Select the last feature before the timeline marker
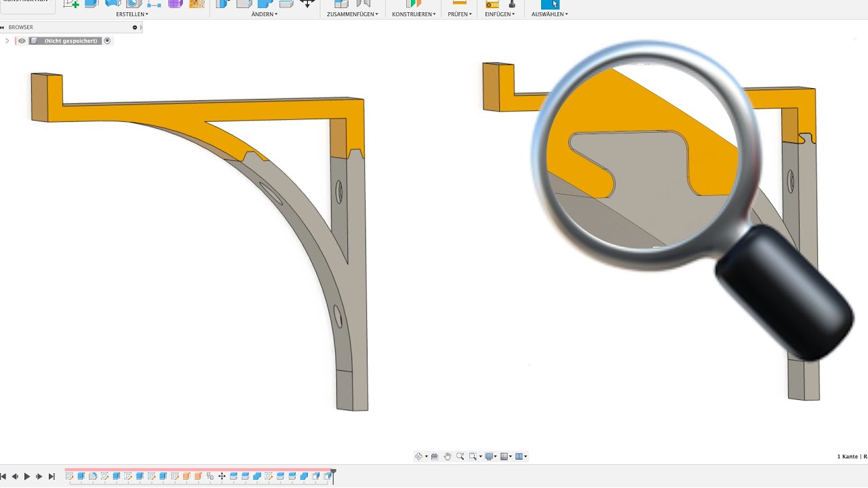The height and width of the screenshot is (488, 868). (327, 476)
